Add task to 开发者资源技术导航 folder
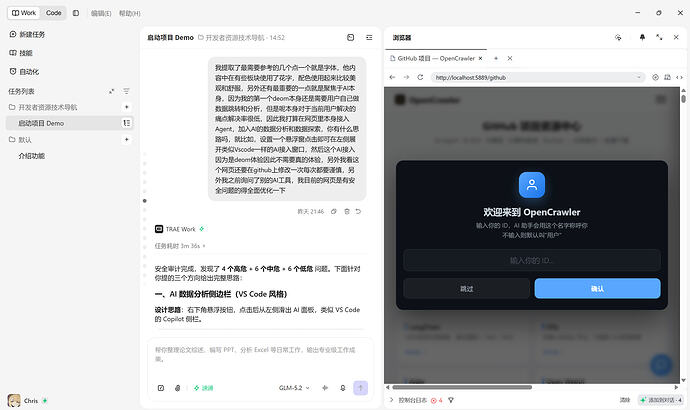 pyautogui.click(x=126, y=107)
